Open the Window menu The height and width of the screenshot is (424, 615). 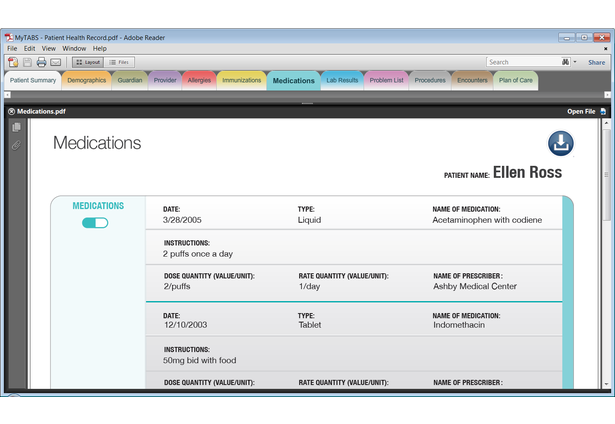pyautogui.click(x=74, y=48)
